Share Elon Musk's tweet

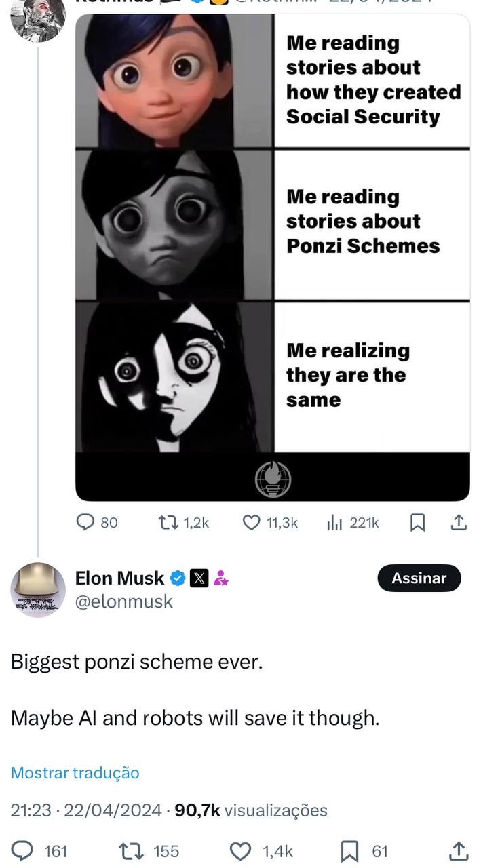pos(459,851)
